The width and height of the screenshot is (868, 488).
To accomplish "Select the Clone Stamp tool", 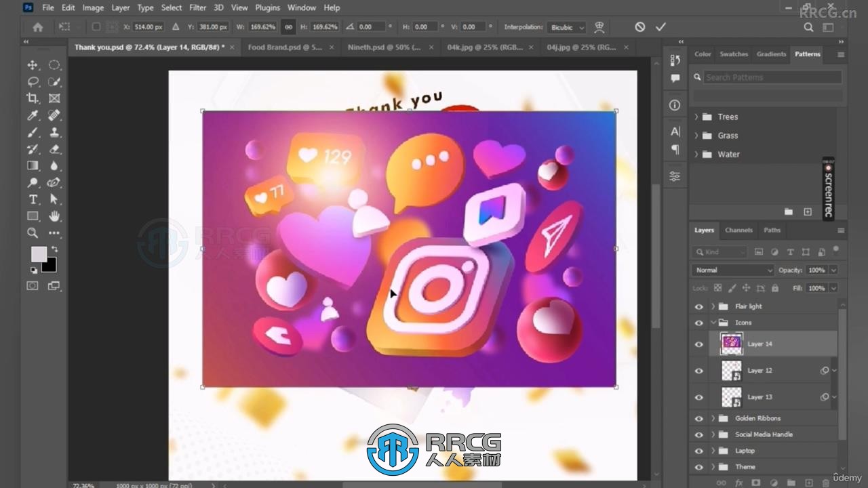I will [54, 132].
